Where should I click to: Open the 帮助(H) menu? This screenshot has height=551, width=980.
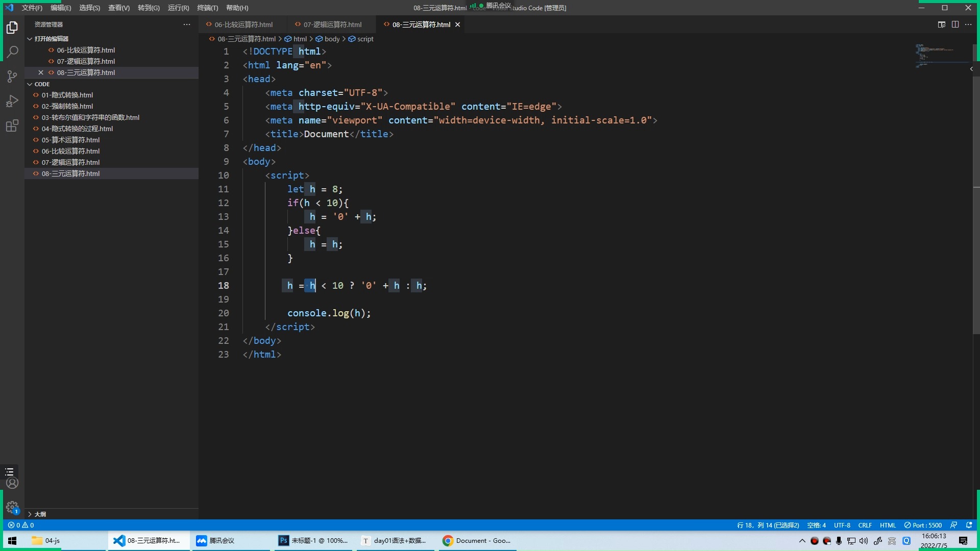coord(237,8)
